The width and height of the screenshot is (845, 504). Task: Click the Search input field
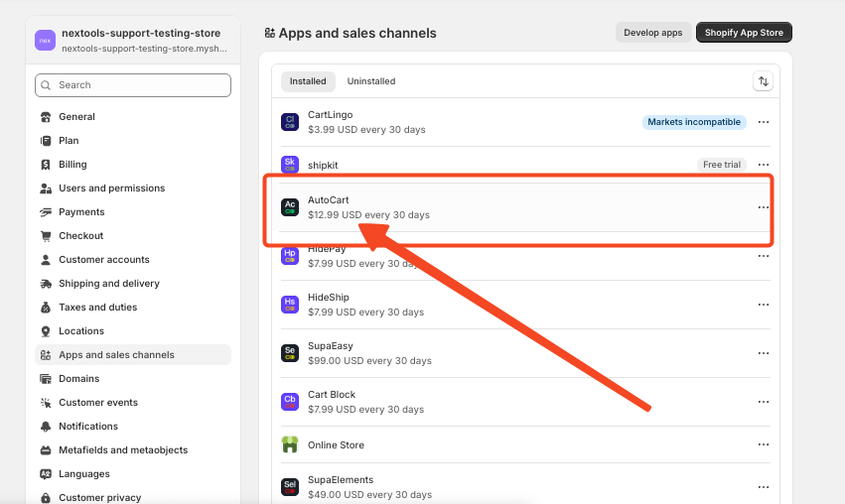tap(133, 85)
